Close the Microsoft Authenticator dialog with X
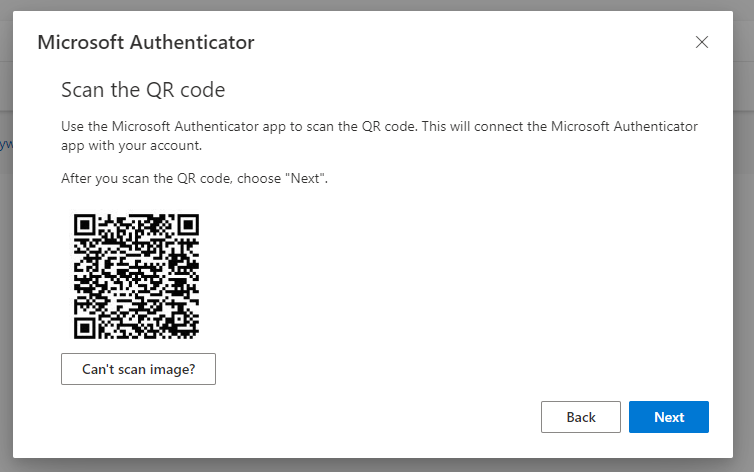Screen dimensions: 754x472 click(702, 42)
